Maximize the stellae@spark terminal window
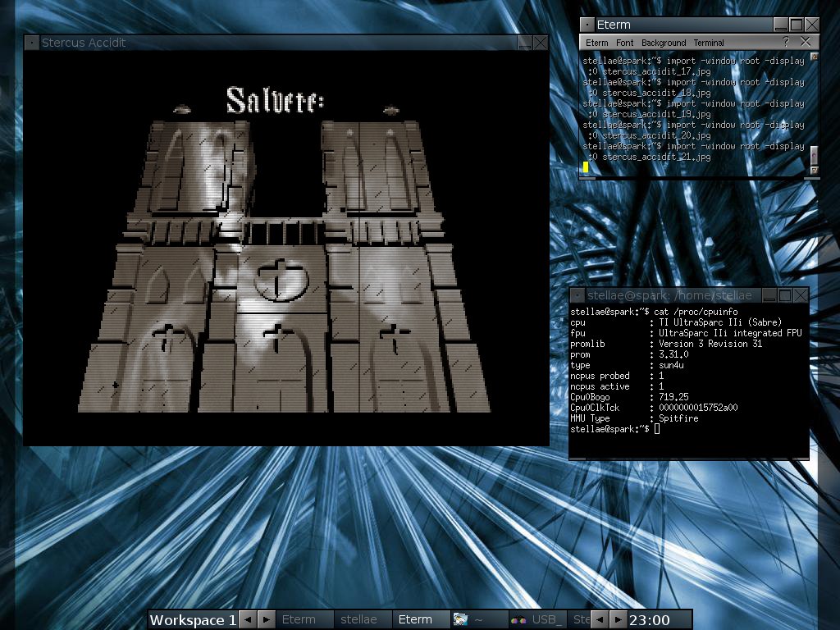The height and width of the screenshot is (630, 840). (785, 295)
